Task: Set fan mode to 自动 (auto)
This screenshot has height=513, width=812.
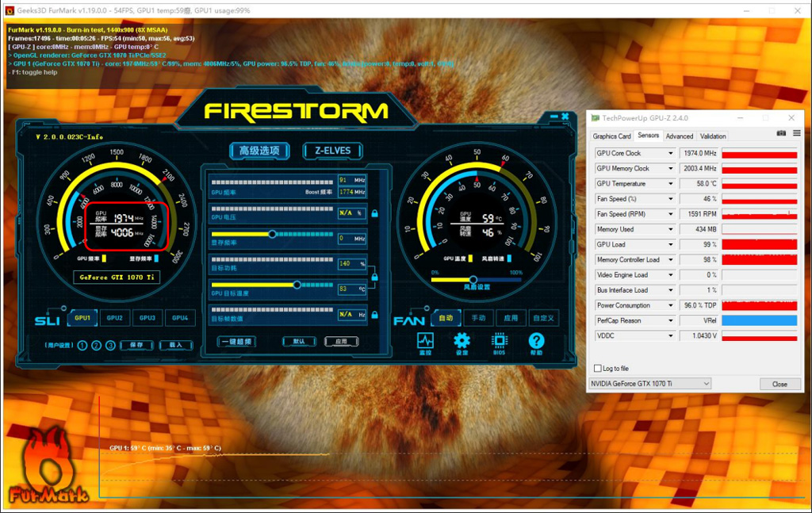Action: tap(446, 318)
